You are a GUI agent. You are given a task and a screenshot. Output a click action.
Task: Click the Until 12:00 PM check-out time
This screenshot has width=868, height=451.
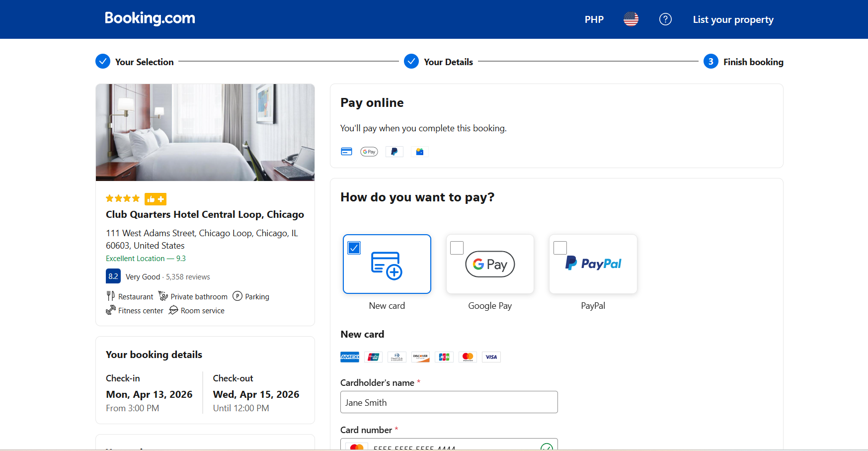(x=241, y=408)
